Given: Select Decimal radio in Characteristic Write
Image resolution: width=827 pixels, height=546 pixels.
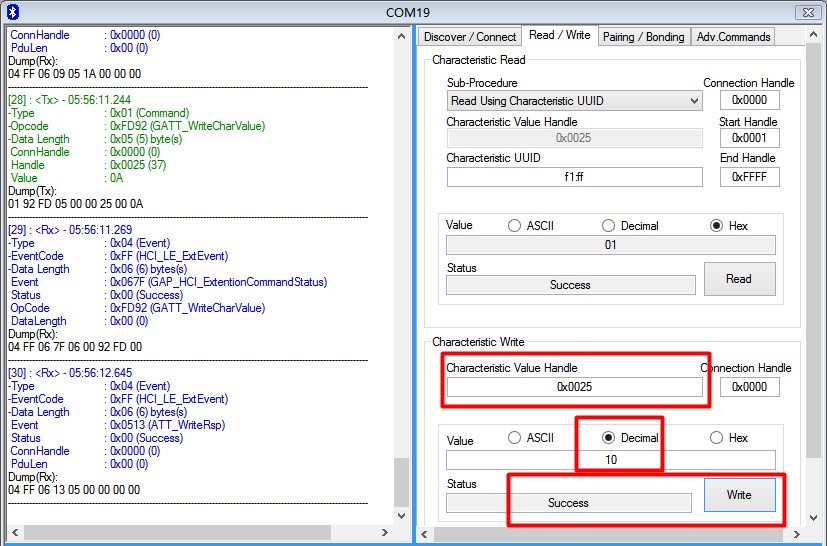Looking at the screenshot, I should 608,438.
